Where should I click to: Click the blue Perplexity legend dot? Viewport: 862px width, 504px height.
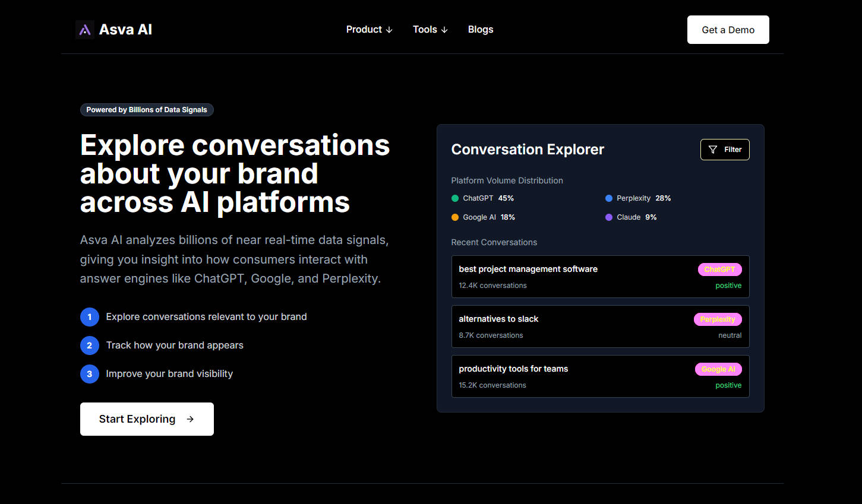[x=609, y=198]
